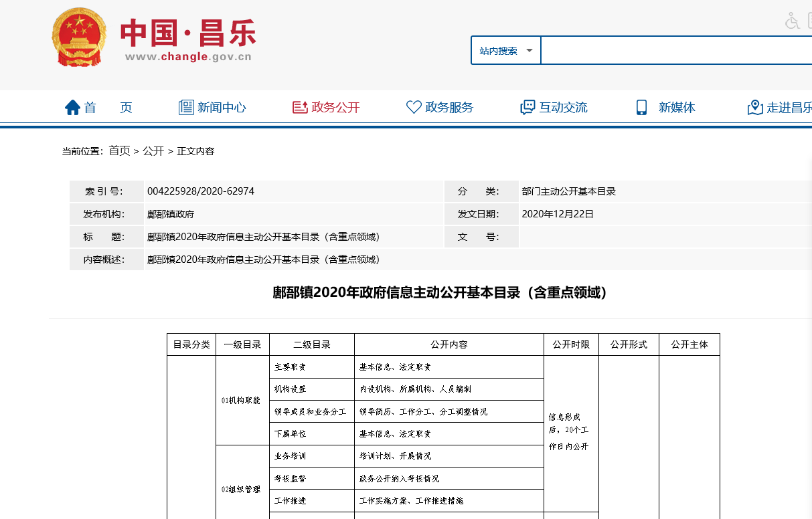The image size is (812, 519).
Task: Click inside the site search text field
Action: (676, 51)
